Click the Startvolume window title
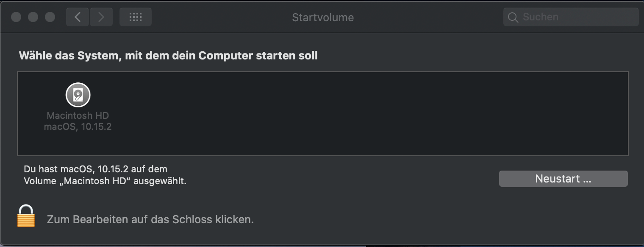 coord(323,17)
